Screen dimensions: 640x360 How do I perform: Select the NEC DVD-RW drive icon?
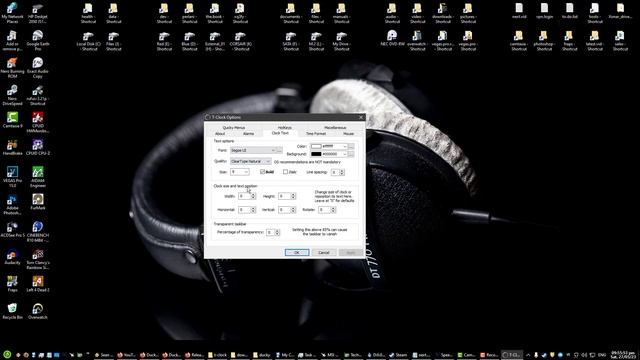392,38
